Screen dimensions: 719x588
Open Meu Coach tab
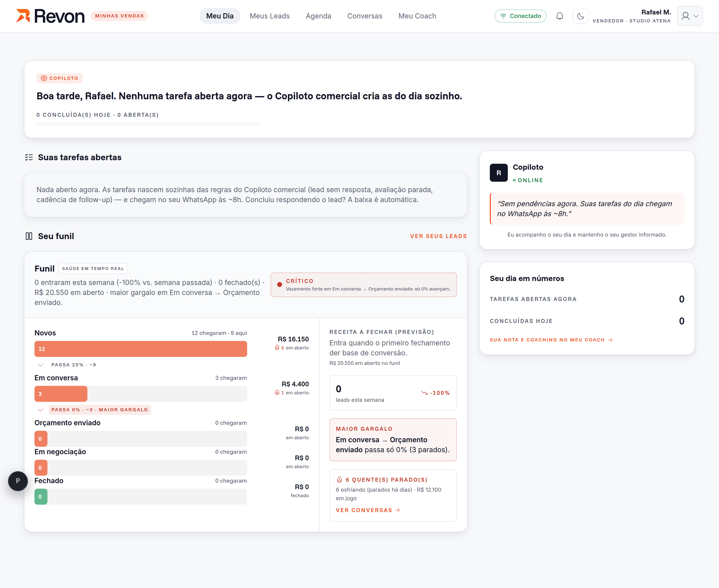coord(417,16)
